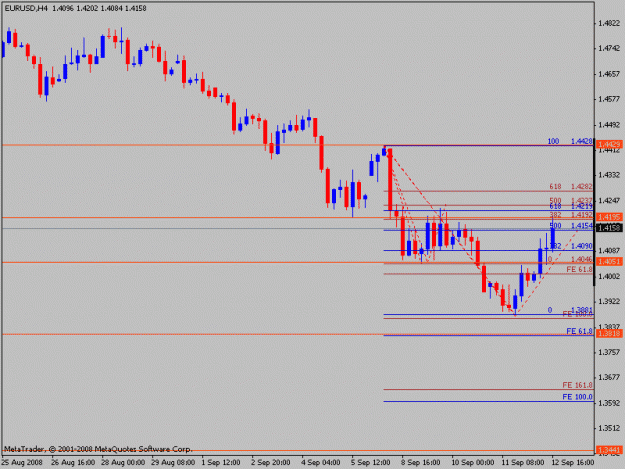This screenshot has width=625, height=469.
Task: Pick the 1.4492 price axis label
Action: point(609,125)
